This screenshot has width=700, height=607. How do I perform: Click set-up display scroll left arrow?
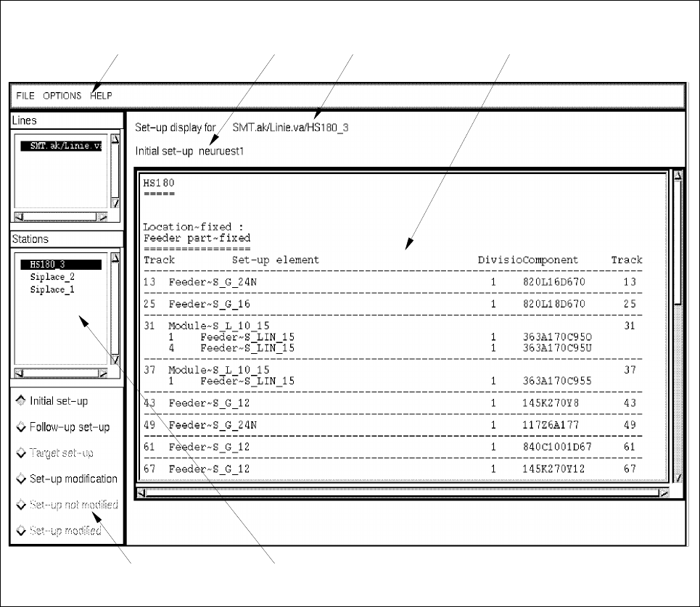coord(141,492)
